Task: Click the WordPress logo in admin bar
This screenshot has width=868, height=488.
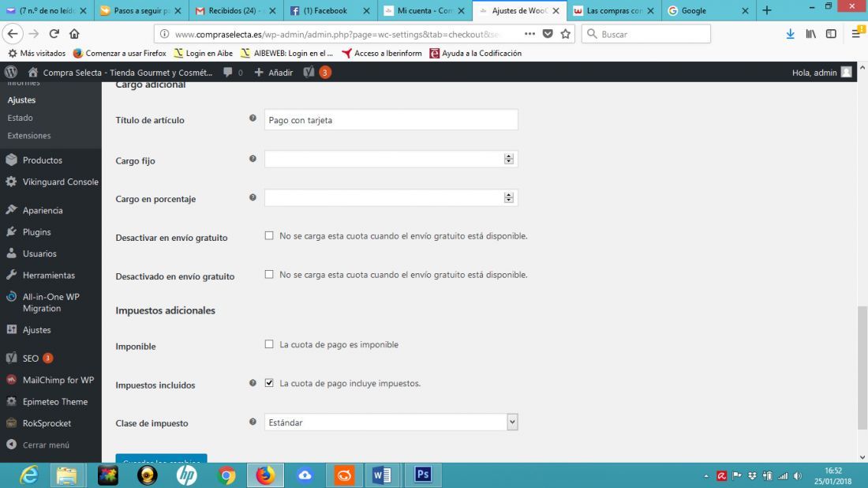Action: coord(11,72)
